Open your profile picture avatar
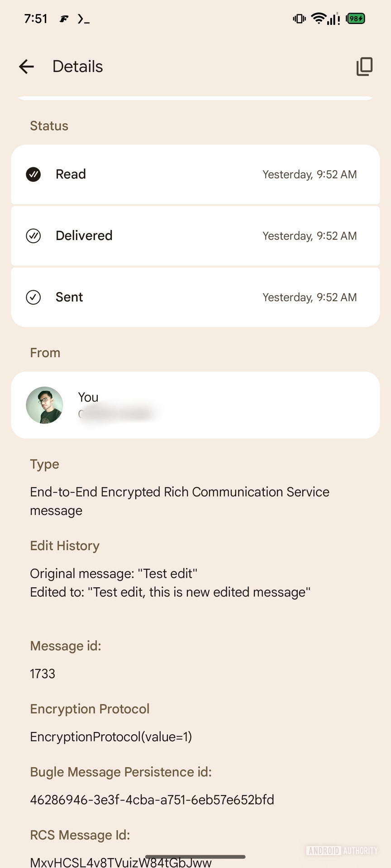This screenshot has height=868, width=391. click(x=45, y=405)
